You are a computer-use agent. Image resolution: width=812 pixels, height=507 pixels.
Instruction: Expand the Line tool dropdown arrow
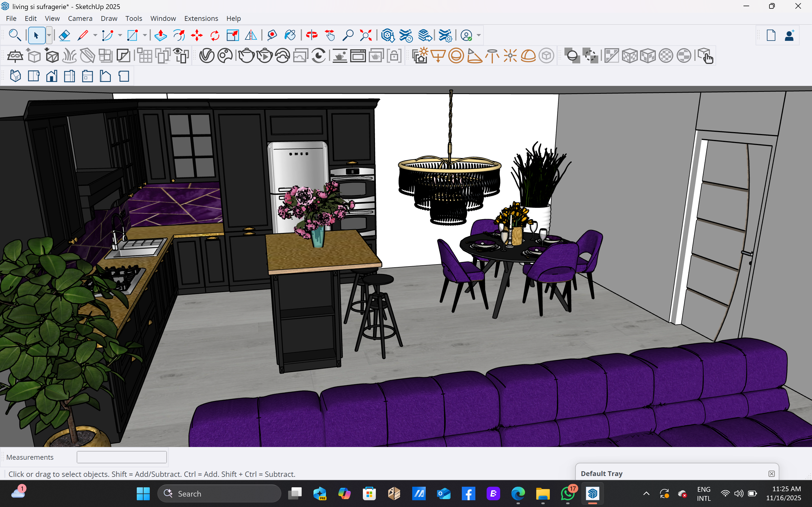pos(95,35)
